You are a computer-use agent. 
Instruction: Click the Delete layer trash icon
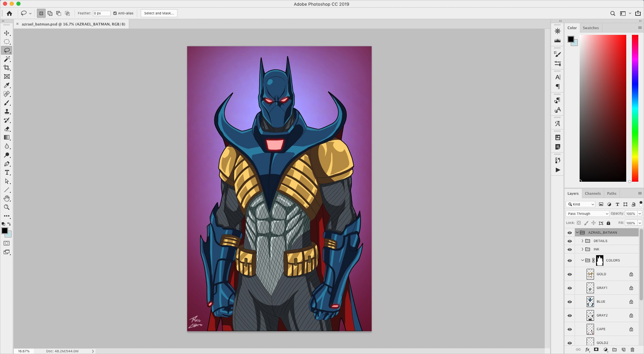[x=633, y=350]
